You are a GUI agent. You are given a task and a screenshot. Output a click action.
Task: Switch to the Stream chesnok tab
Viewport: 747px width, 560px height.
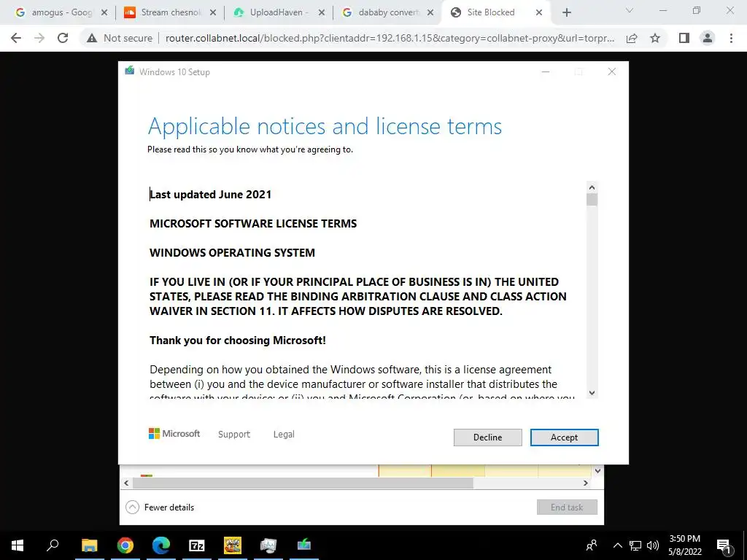pos(171,12)
